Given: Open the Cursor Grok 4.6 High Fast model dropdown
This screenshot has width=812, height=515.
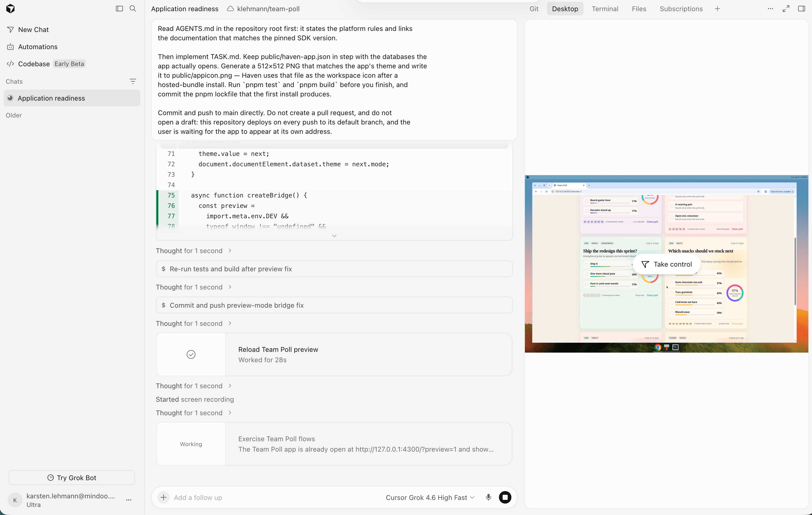Looking at the screenshot, I should pyautogui.click(x=430, y=497).
